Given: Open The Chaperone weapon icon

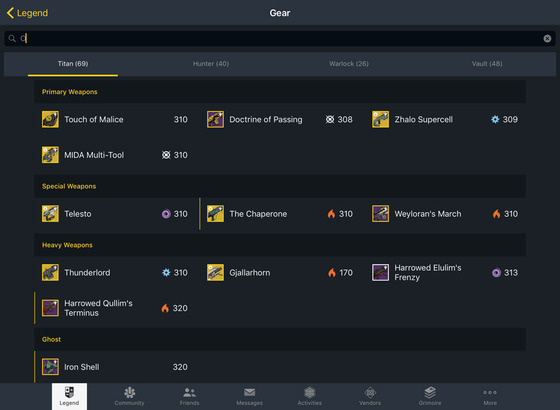Looking at the screenshot, I should pyautogui.click(x=215, y=214).
